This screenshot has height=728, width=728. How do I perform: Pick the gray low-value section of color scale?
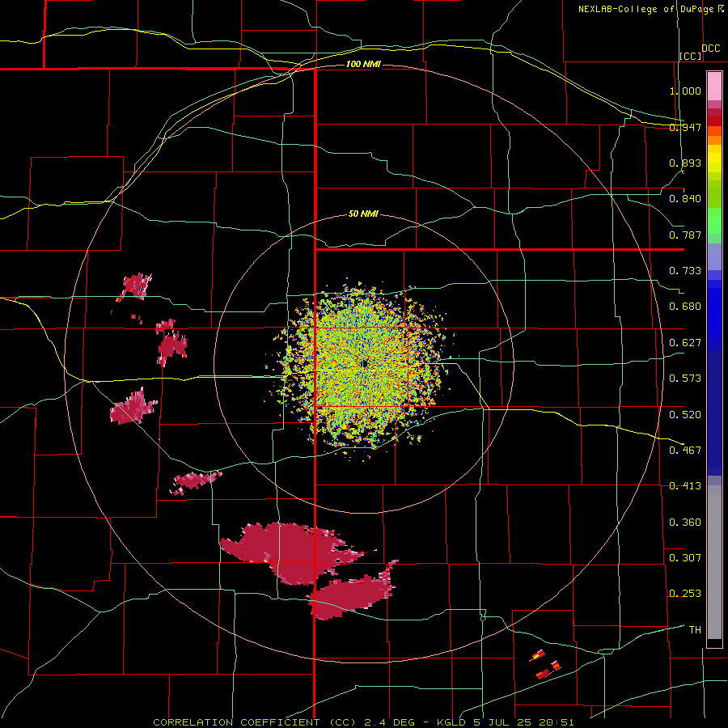pyautogui.click(x=714, y=562)
